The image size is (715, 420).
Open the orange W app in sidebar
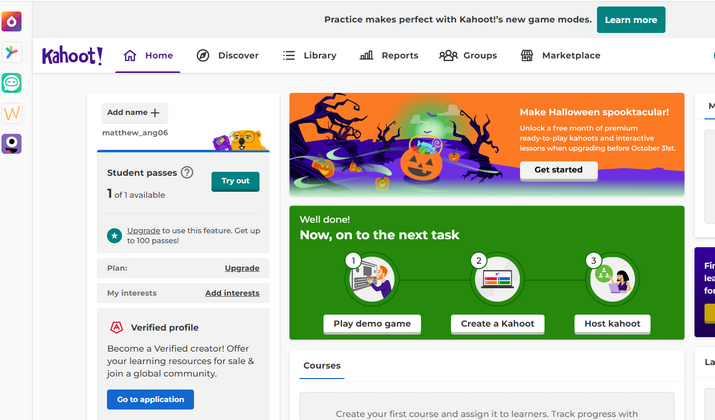point(11,113)
